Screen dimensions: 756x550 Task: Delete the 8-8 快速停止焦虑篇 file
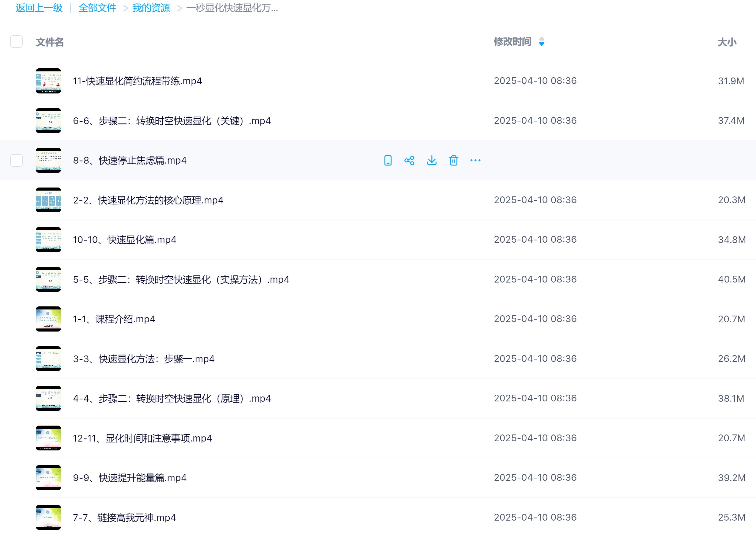[x=454, y=160]
